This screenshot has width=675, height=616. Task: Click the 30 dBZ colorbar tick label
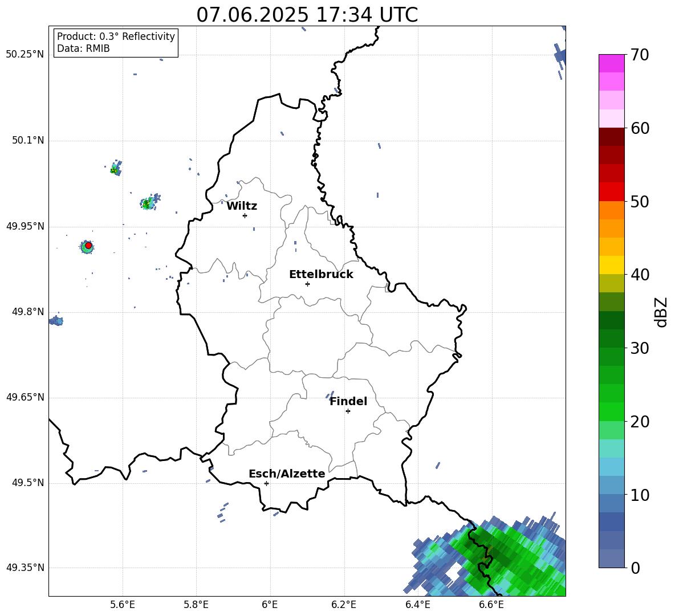tap(640, 348)
